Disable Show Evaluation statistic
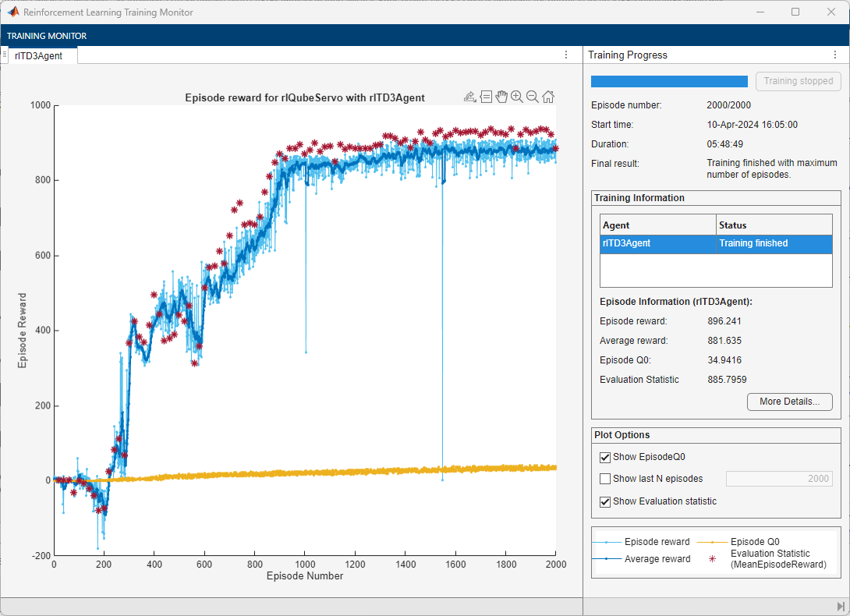The image size is (850, 616). [605, 501]
